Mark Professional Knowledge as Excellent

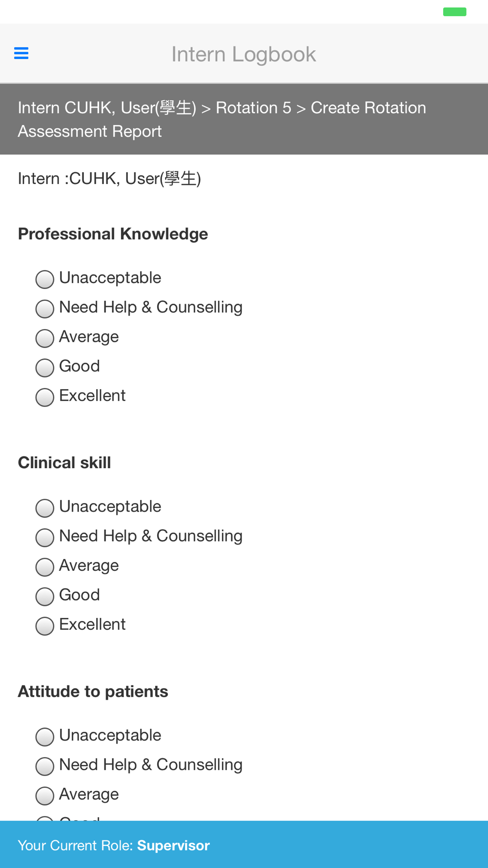pyautogui.click(x=44, y=397)
